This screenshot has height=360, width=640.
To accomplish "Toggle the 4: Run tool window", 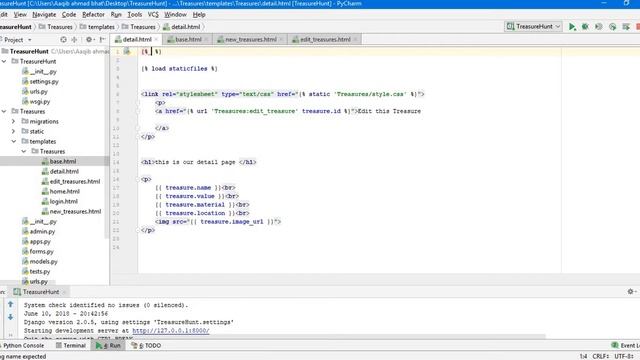I will coord(108,345).
